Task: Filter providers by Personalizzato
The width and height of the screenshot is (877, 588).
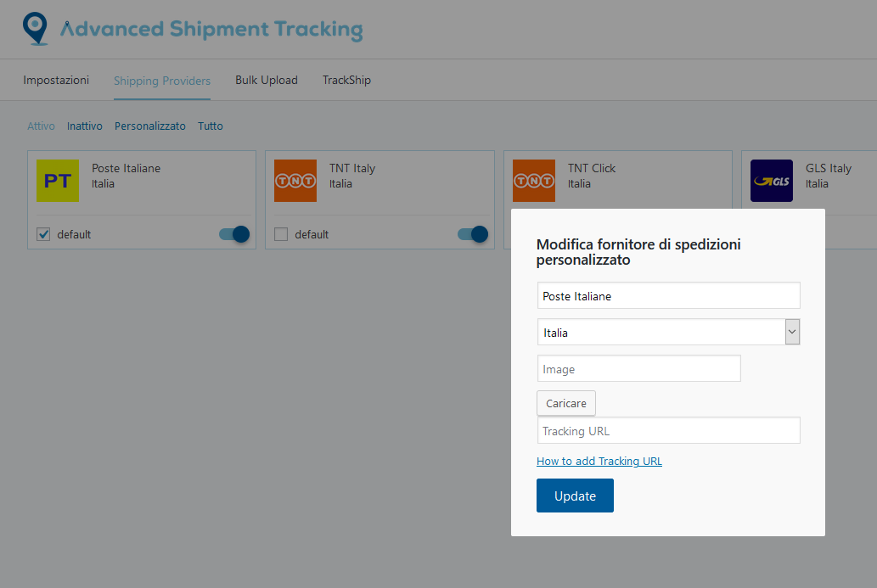Action: point(150,126)
